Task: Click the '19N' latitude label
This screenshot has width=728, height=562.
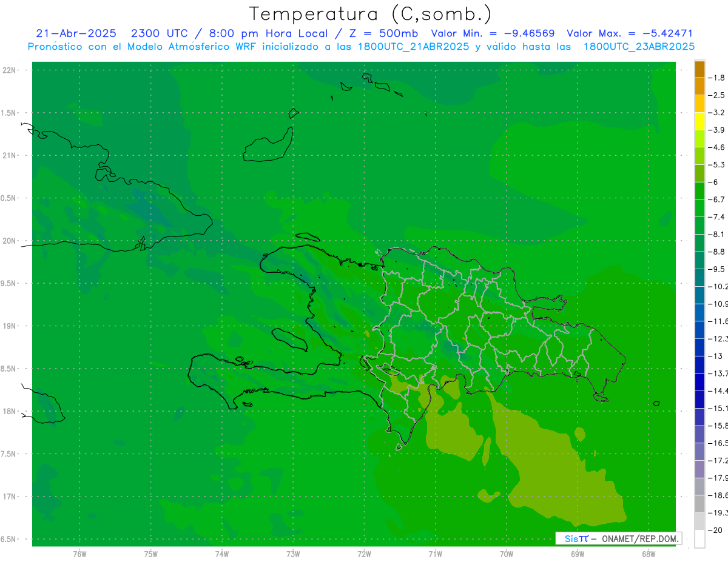Action: (9, 326)
